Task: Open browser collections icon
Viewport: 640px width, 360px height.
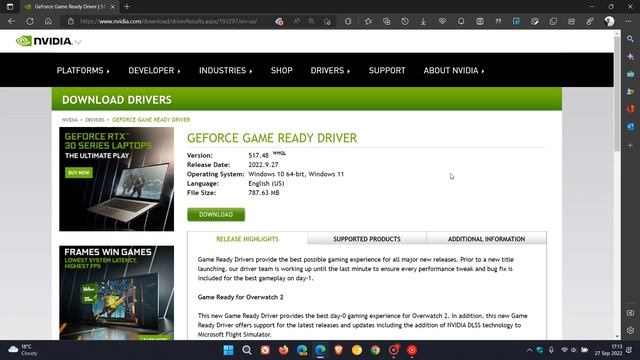Action: [x=386, y=21]
